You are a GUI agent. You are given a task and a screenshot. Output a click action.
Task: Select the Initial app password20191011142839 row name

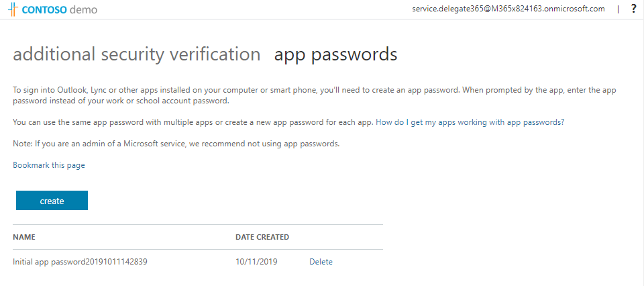pyautogui.click(x=80, y=262)
